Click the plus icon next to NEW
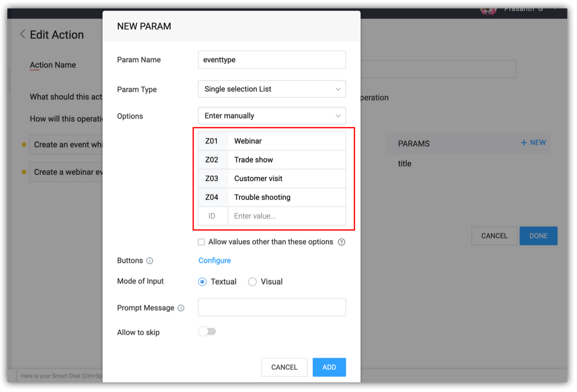The width and height of the screenshot is (577, 392). [524, 143]
